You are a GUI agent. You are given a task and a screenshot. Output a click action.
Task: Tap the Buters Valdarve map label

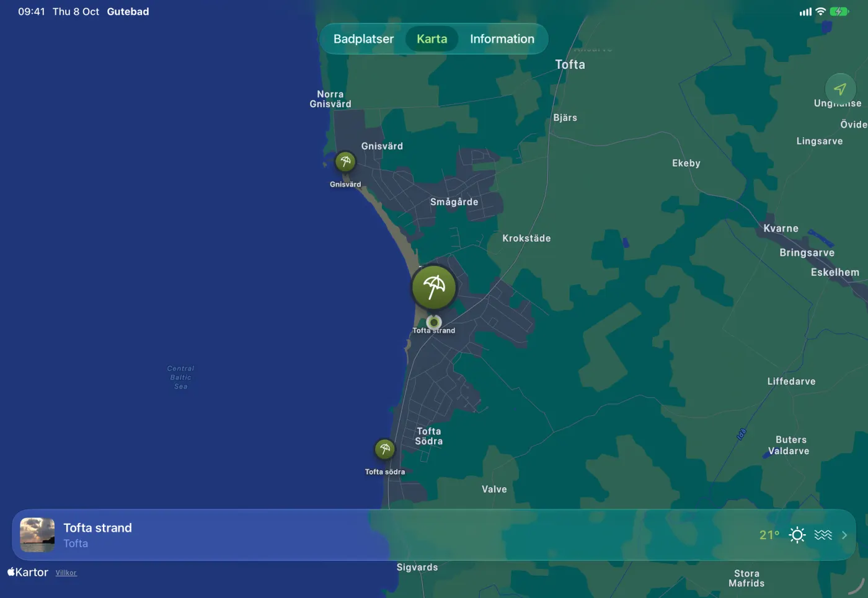pyautogui.click(x=789, y=446)
